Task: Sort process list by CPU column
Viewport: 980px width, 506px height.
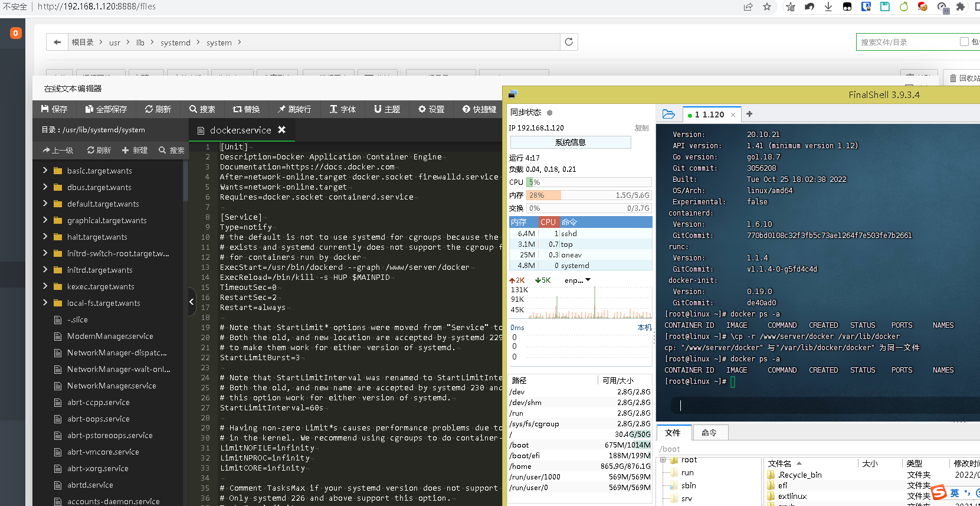Action: [x=548, y=222]
